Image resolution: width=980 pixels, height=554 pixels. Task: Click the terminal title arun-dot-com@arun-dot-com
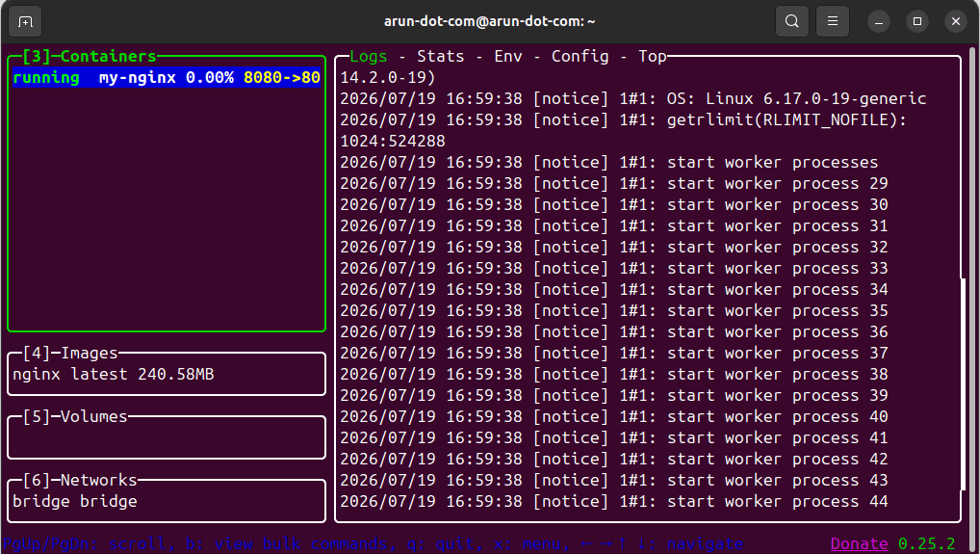tap(489, 21)
